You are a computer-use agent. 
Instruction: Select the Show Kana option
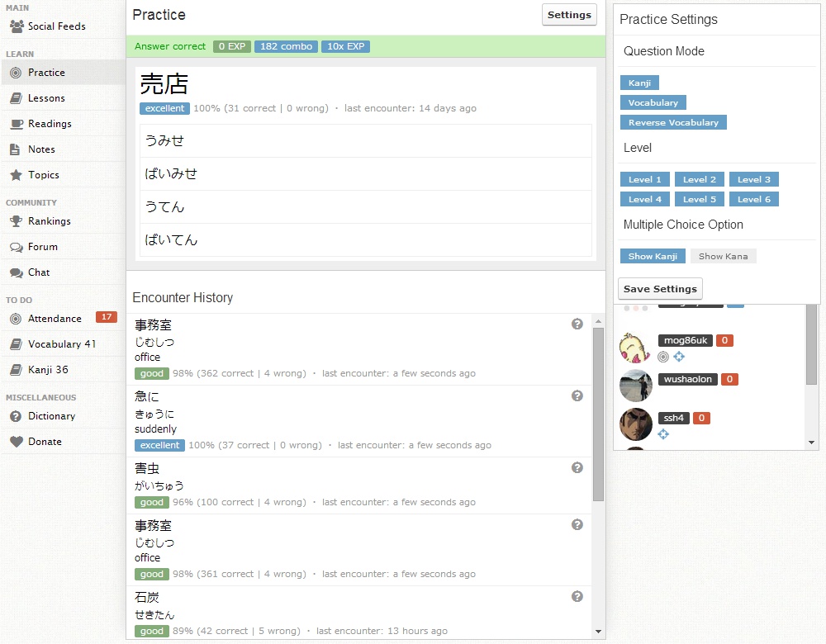[723, 257]
